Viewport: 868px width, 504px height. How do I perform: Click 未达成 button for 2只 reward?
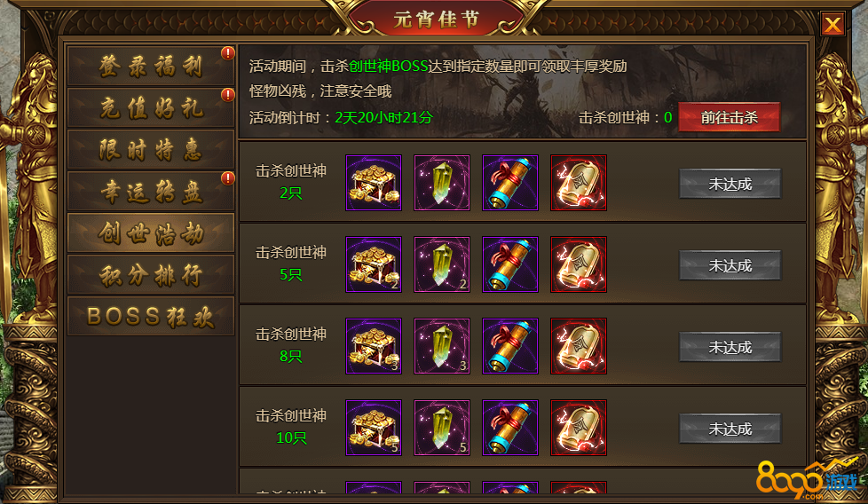pos(730,184)
